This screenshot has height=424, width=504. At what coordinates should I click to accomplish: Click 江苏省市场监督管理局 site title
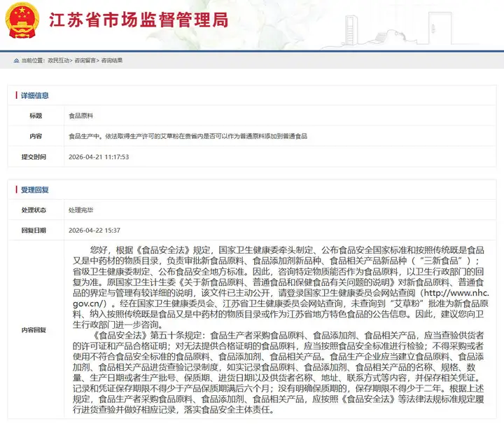[x=139, y=20]
